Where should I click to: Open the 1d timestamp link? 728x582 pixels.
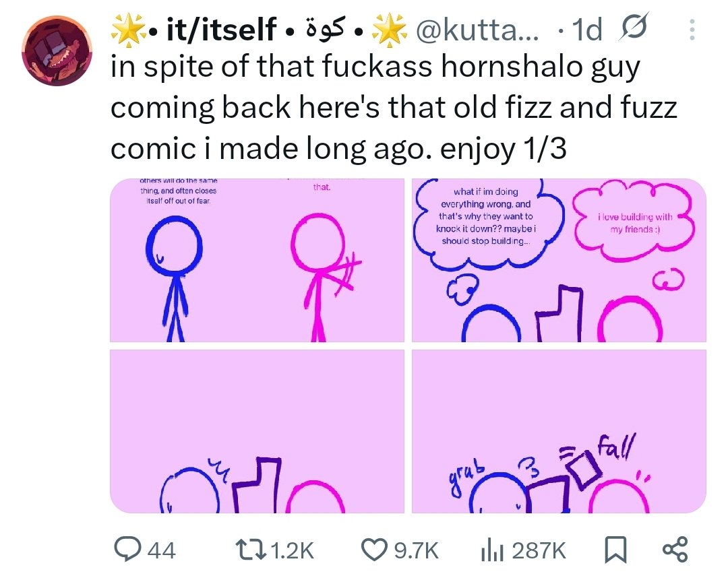[587, 30]
